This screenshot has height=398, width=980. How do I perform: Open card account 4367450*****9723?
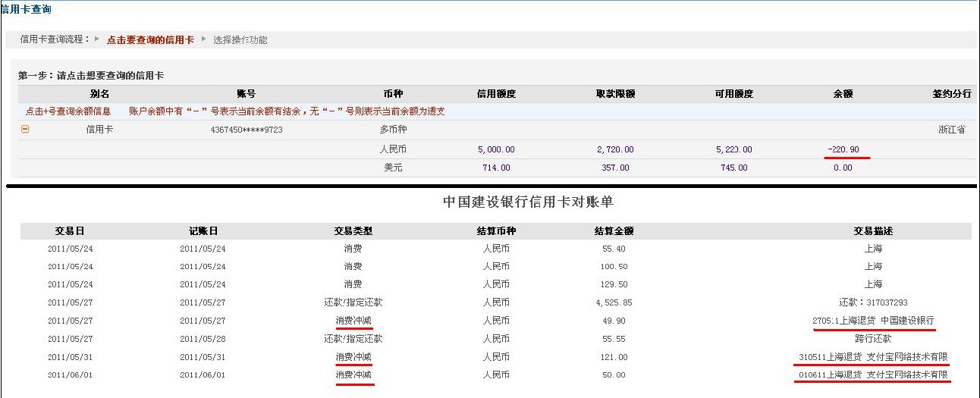(x=246, y=130)
